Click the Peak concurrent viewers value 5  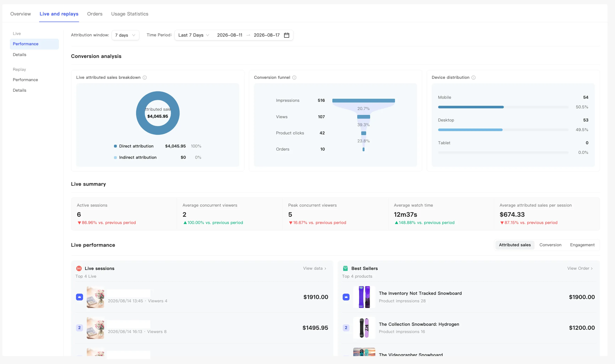[x=290, y=215]
